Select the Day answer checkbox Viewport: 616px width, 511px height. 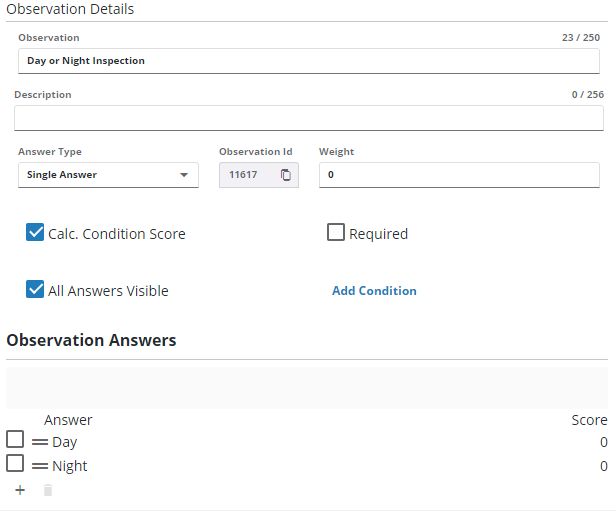pyautogui.click(x=15, y=440)
